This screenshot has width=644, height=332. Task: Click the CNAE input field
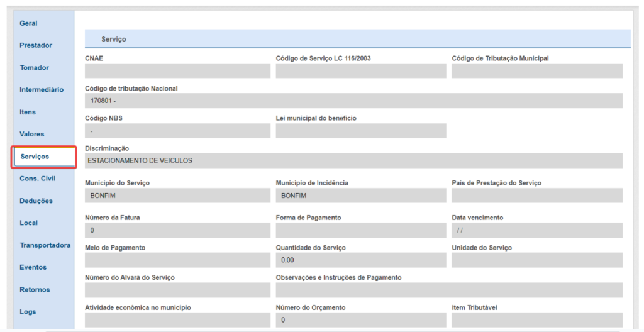(177, 71)
